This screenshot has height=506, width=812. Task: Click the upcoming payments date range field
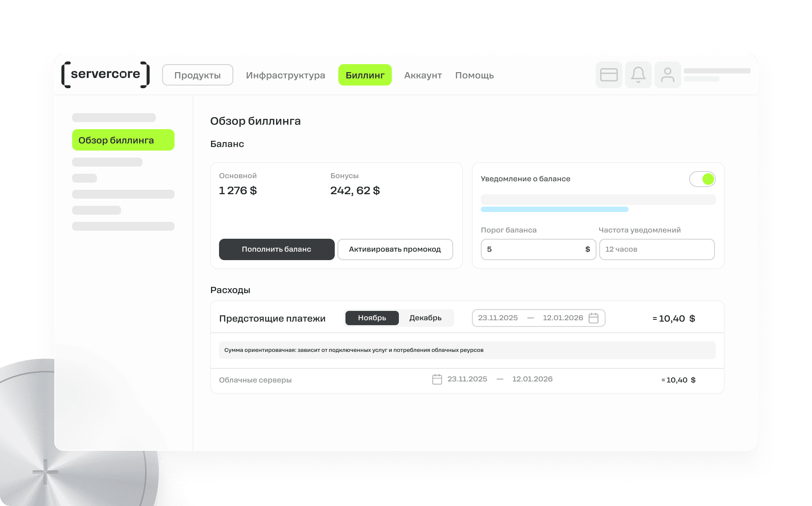pos(539,318)
